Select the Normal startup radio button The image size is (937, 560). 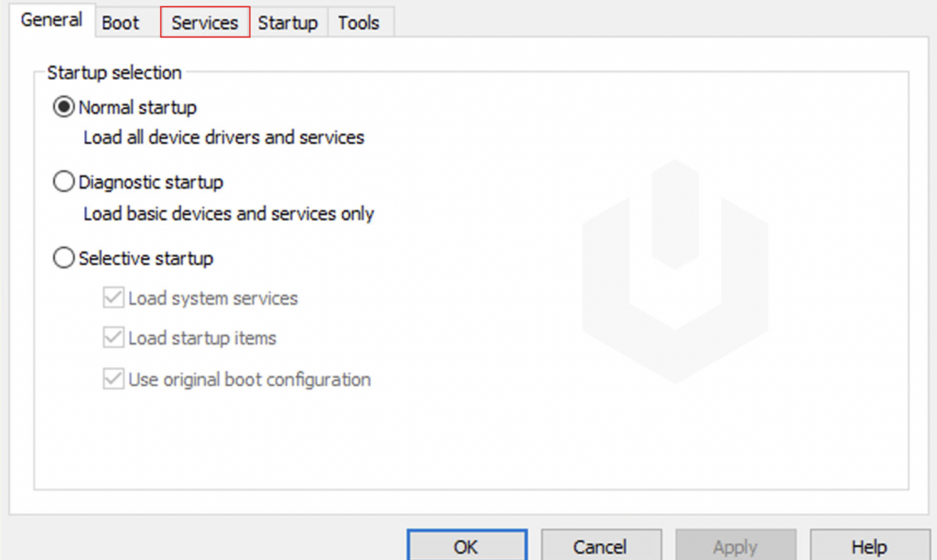tap(64, 108)
